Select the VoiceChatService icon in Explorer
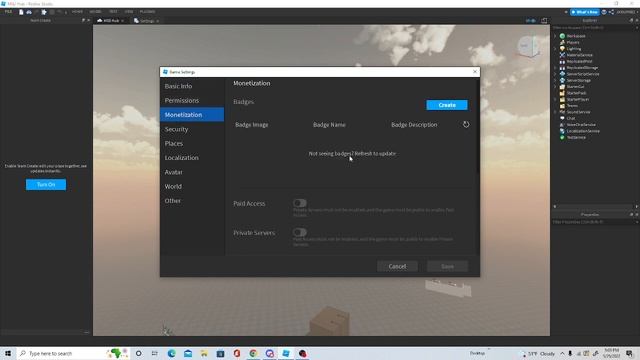The width and height of the screenshot is (640, 360). (562, 124)
